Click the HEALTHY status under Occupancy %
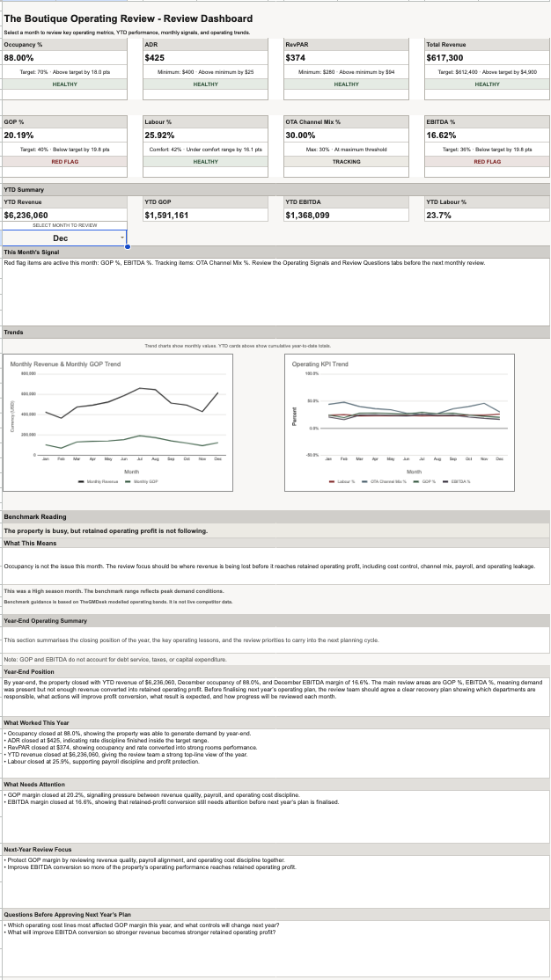The height and width of the screenshot is (980, 551). [65, 84]
